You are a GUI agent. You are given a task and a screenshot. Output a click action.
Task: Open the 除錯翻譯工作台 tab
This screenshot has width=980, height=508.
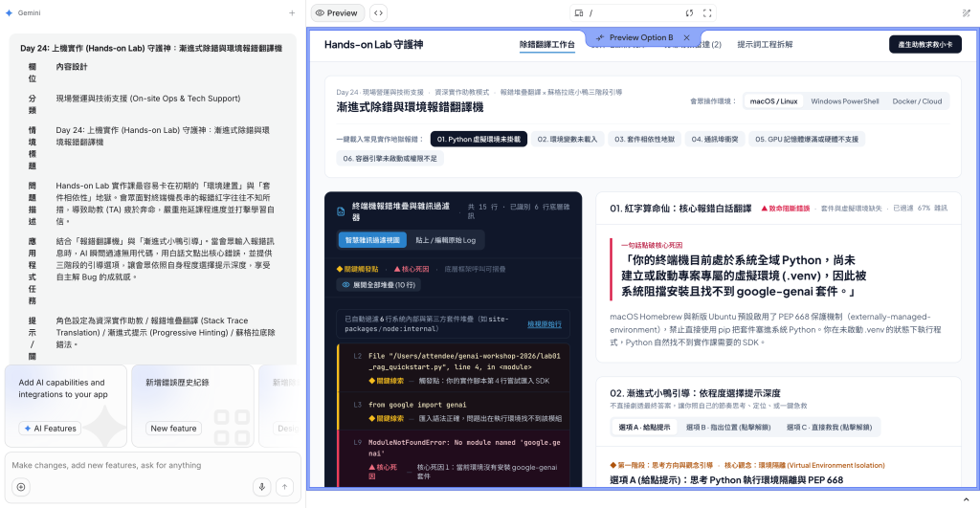click(x=546, y=44)
